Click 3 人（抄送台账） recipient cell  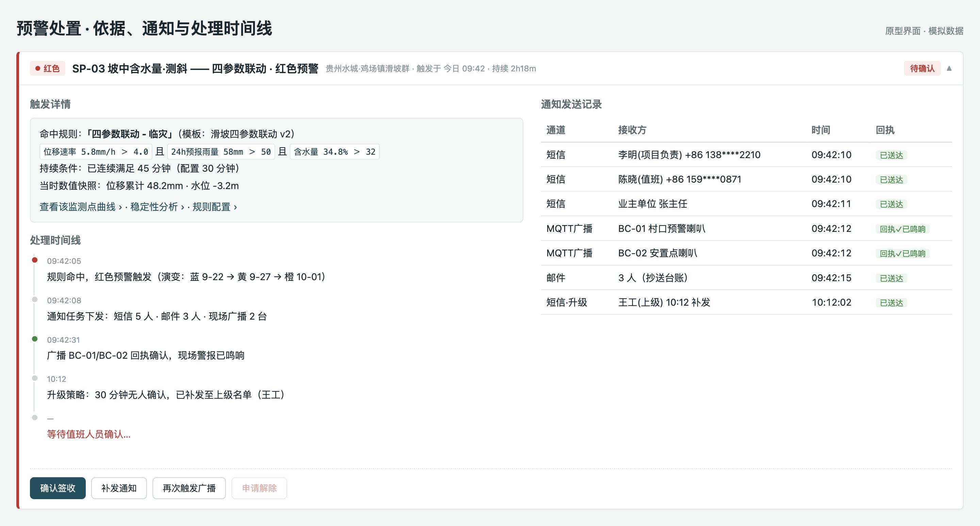point(653,278)
